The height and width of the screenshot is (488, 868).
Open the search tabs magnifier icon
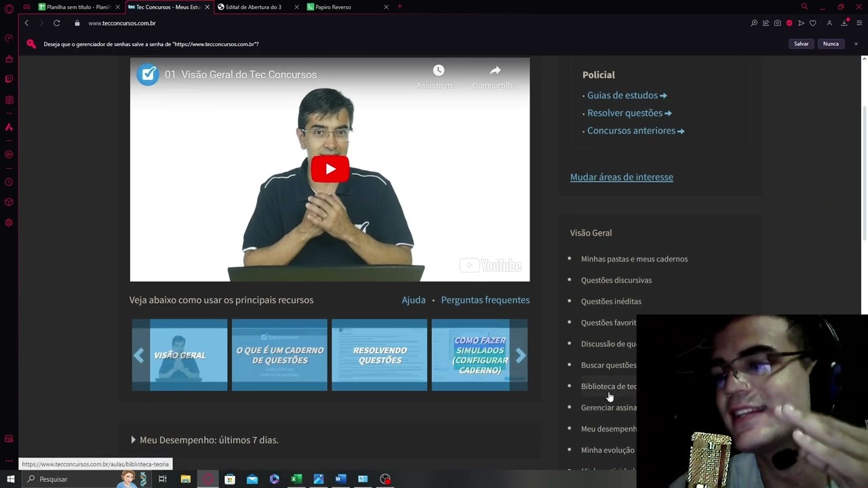tap(804, 7)
